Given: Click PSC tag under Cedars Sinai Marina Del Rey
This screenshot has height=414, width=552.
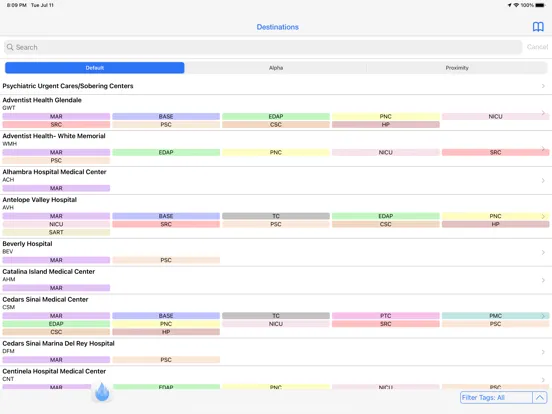Looking at the screenshot, I should [166, 360].
